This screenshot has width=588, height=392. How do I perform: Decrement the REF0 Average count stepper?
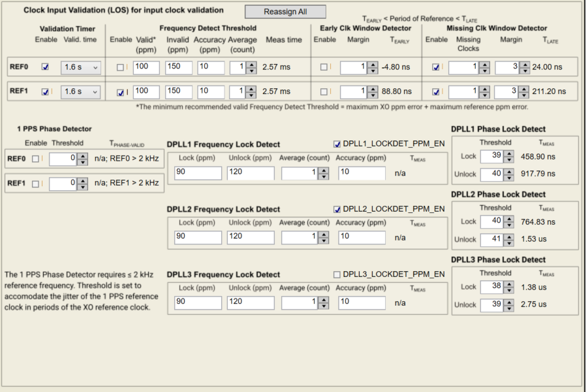pyautogui.click(x=251, y=70)
